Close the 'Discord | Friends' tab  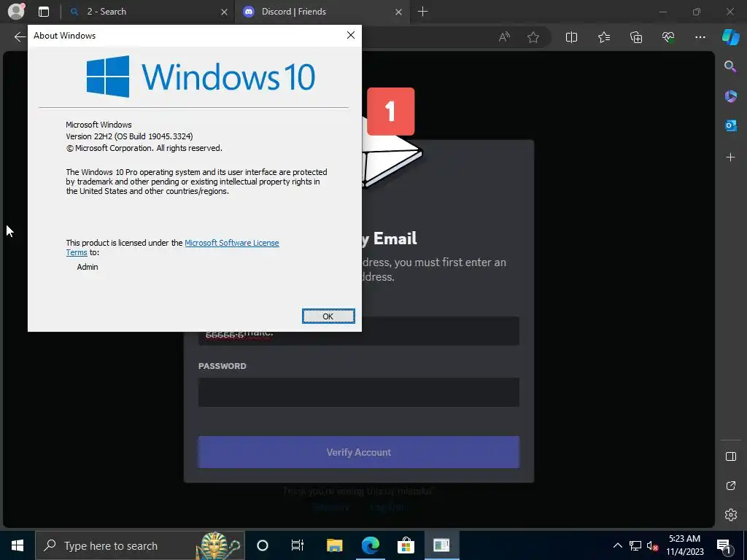point(398,12)
